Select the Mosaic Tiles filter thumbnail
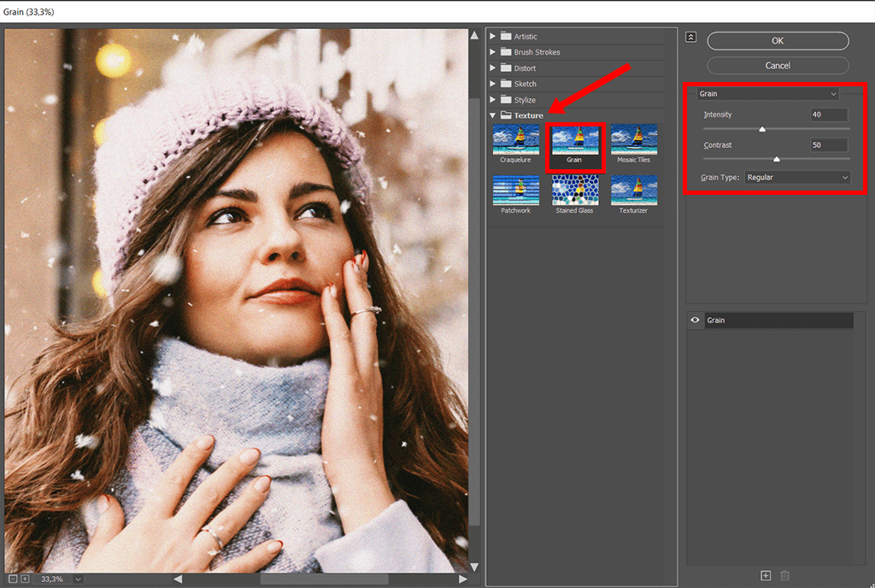875x588 pixels. pos(634,139)
